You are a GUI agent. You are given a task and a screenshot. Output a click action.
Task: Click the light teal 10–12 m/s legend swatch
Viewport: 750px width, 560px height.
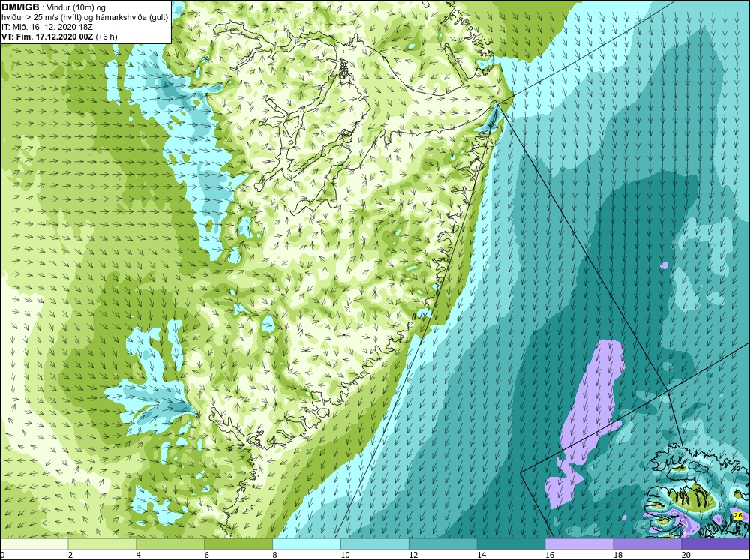click(375, 544)
